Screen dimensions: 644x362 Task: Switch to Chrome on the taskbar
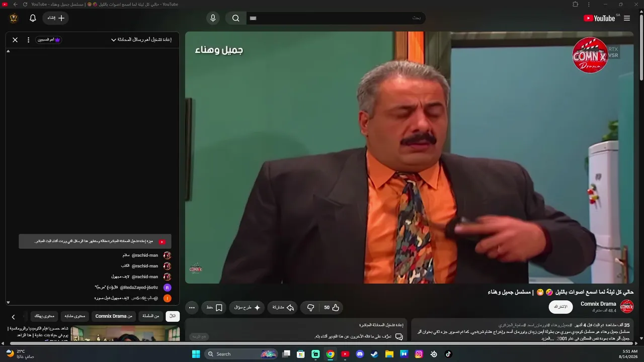pyautogui.click(x=331, y=354)
